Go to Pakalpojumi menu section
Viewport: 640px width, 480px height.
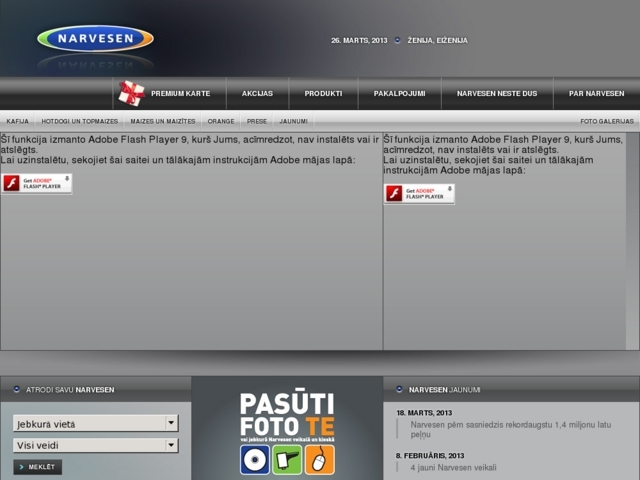pyautogui.click(x=399, y=93)
